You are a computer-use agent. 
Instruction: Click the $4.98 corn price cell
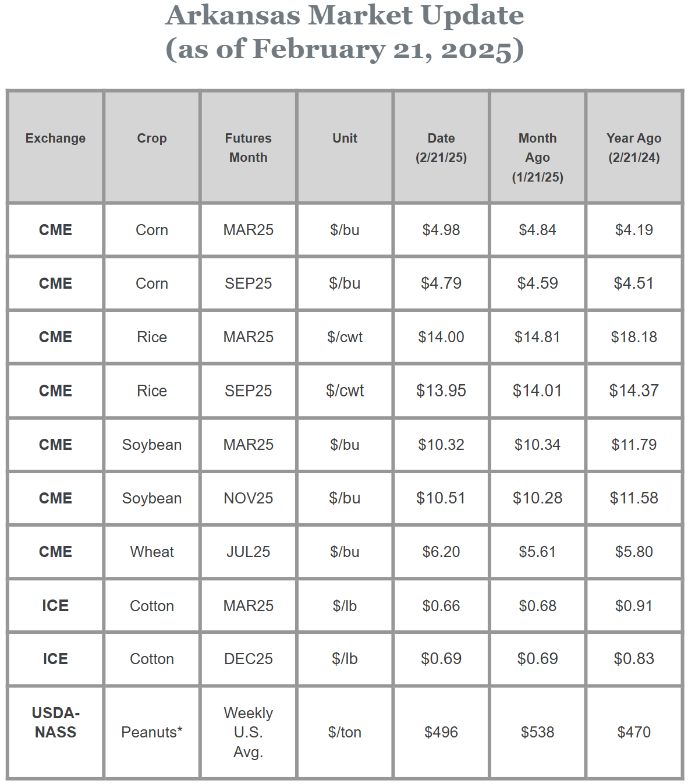point(441,230)
